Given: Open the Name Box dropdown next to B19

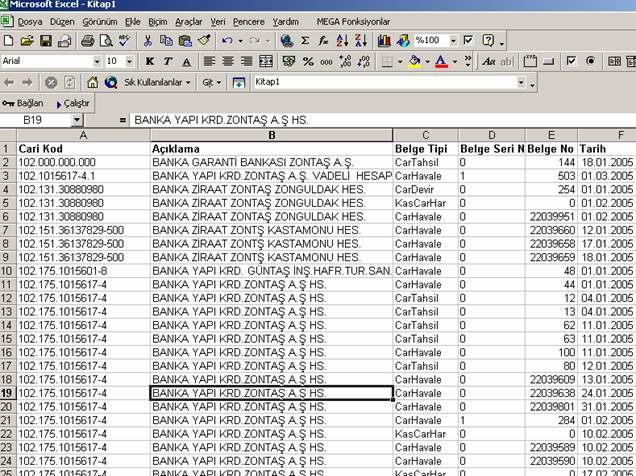Looking at the screenshot, I should point(77,120).
